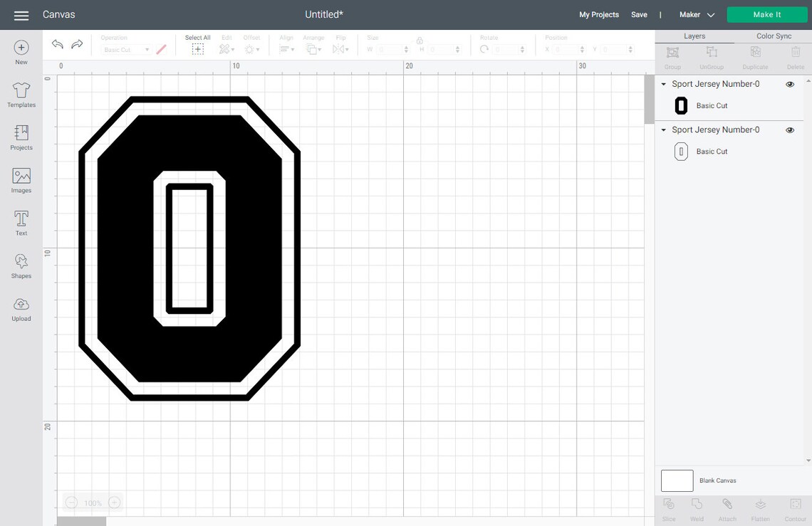Collapse the first Sport Jersey Number-0 group

(663, 83)
